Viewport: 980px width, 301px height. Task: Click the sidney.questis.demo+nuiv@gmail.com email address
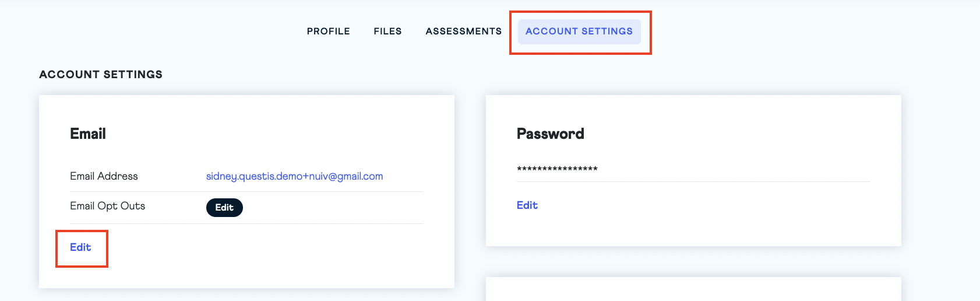point(294,176)
